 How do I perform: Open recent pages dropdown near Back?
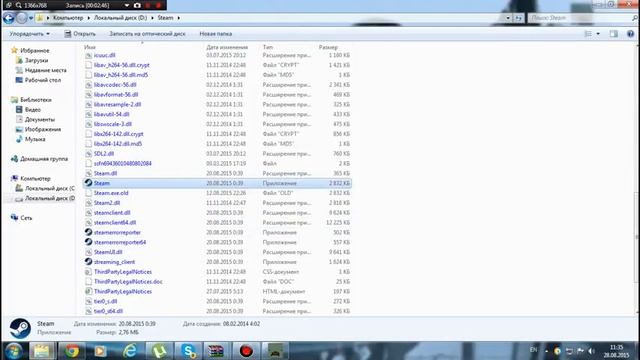pyautogui.click(x=31, y=18)
